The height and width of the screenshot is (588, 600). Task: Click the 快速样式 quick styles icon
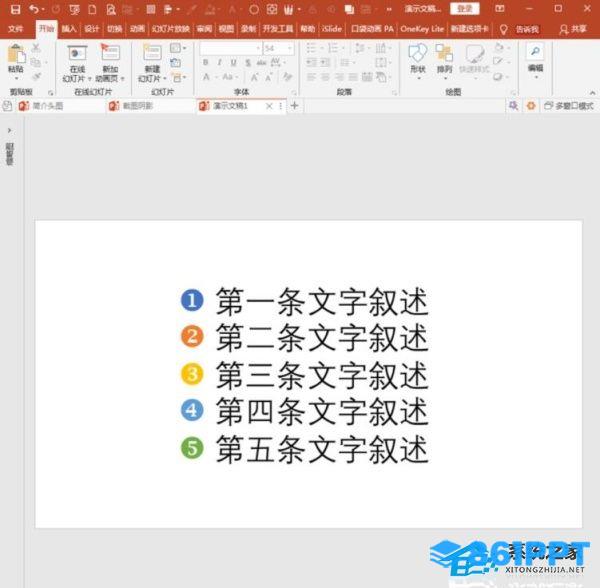474,54
